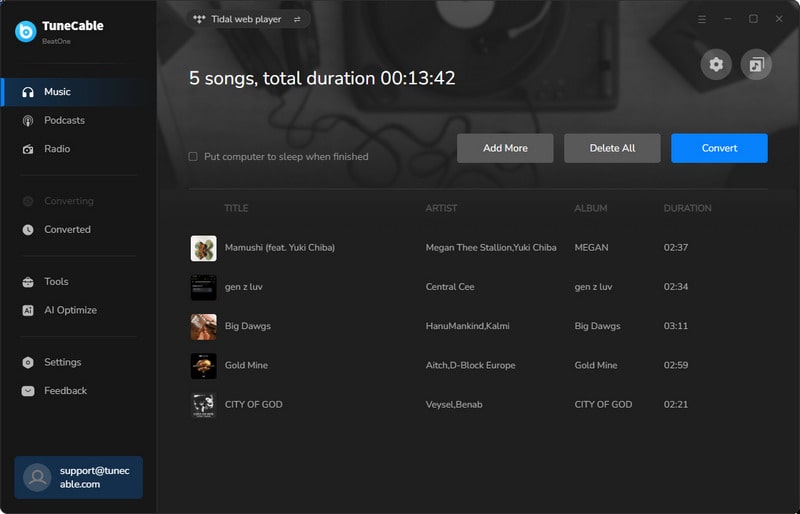This screenshot has height=514, width=800.
Task: Click Big Dawgs cover thumbnail
Action: 204,327
